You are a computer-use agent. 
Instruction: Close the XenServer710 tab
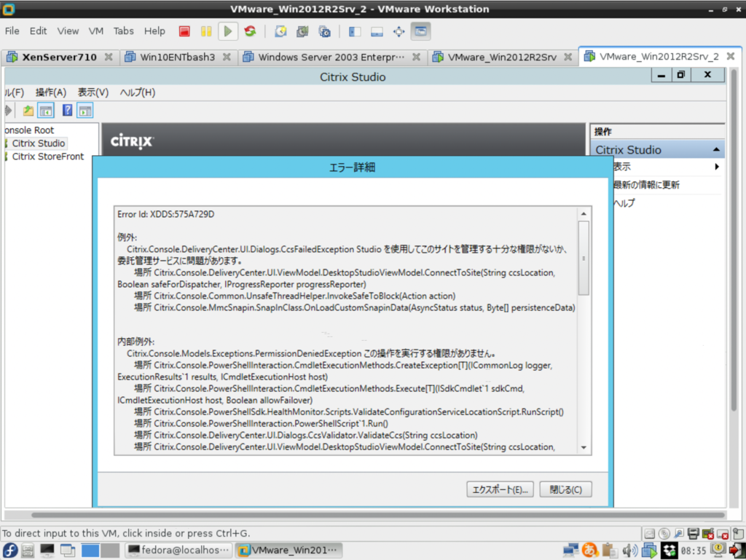click(x=109, y=57)
